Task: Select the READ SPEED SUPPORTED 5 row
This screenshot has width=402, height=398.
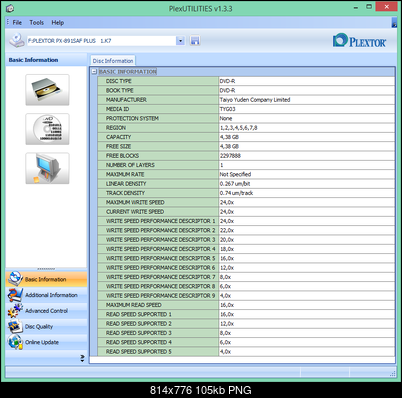Action: pyautogui.click(x=246, y=352)
